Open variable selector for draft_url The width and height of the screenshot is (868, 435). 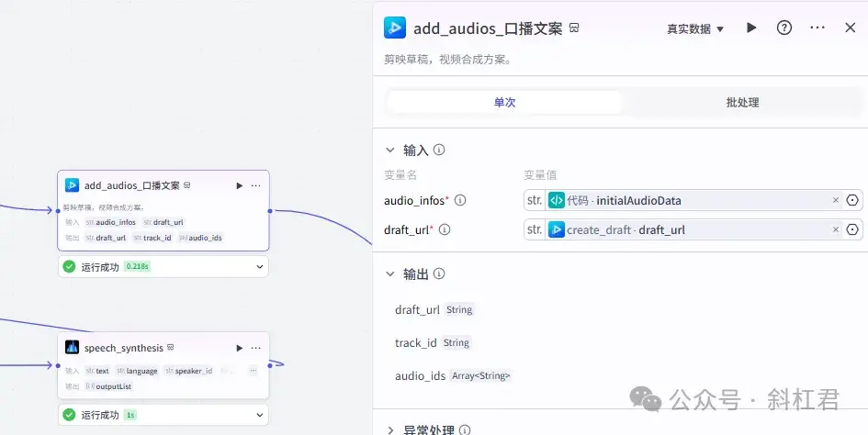coord(852,229)
